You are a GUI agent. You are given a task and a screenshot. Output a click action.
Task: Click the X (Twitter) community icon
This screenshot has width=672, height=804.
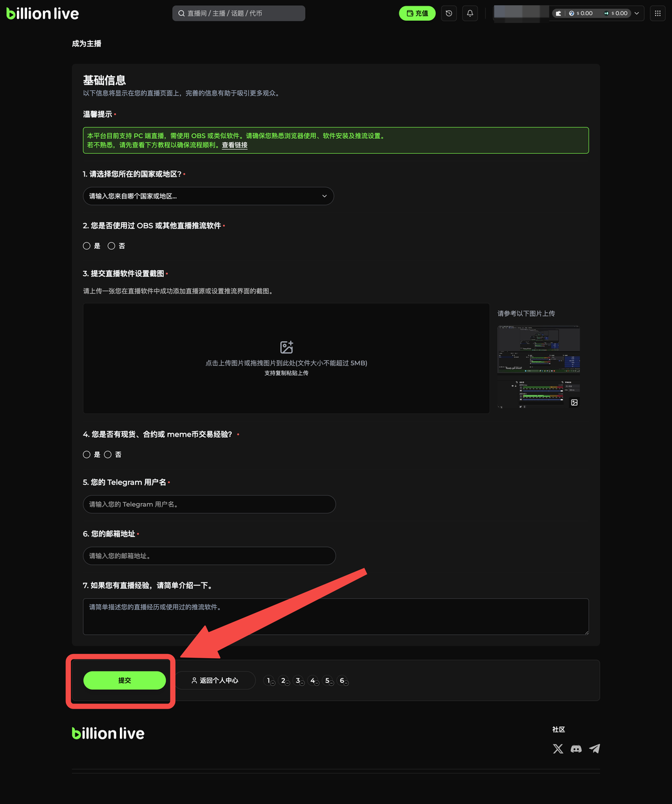pyautogui.click(x=558, y=749)
